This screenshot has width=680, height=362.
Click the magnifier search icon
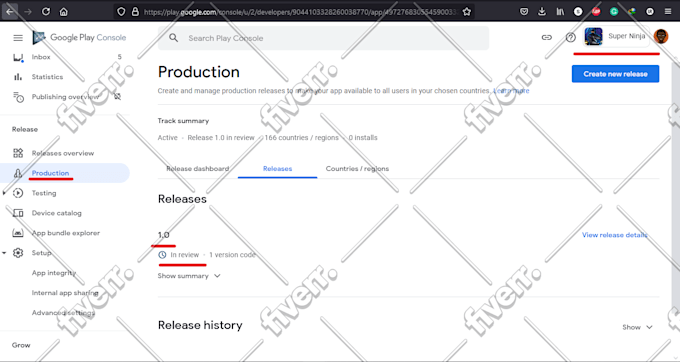tap(173, 38)
